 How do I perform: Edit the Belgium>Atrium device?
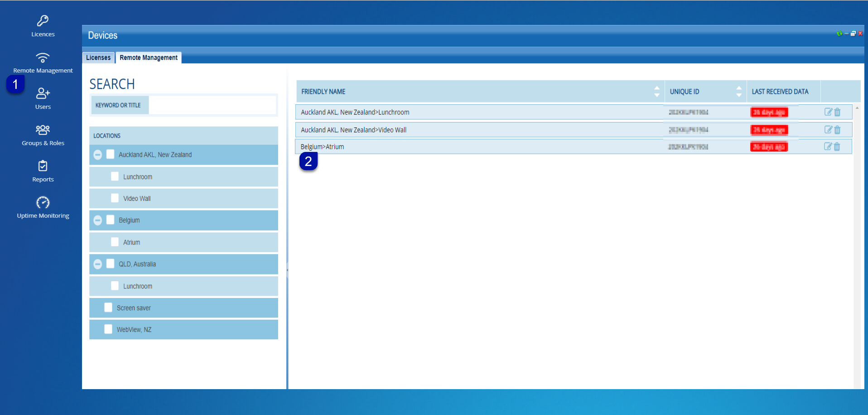(828, 146)
